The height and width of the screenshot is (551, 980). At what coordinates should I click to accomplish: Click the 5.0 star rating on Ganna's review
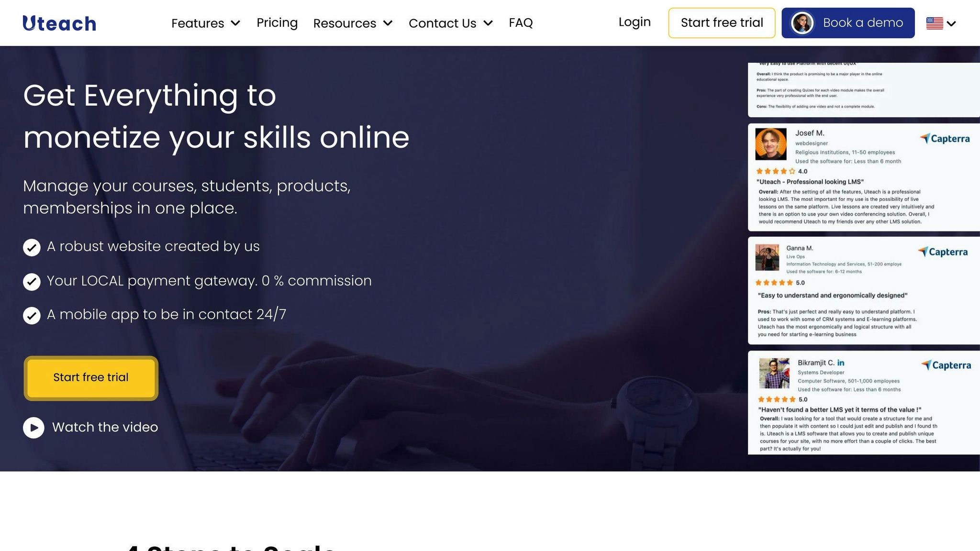[780, 283]
